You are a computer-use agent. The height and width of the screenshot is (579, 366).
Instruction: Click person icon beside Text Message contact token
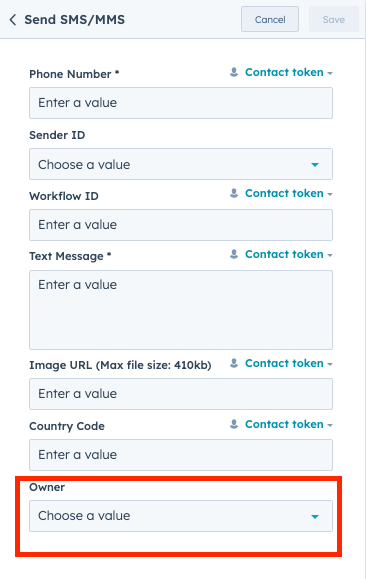(234, 254)
